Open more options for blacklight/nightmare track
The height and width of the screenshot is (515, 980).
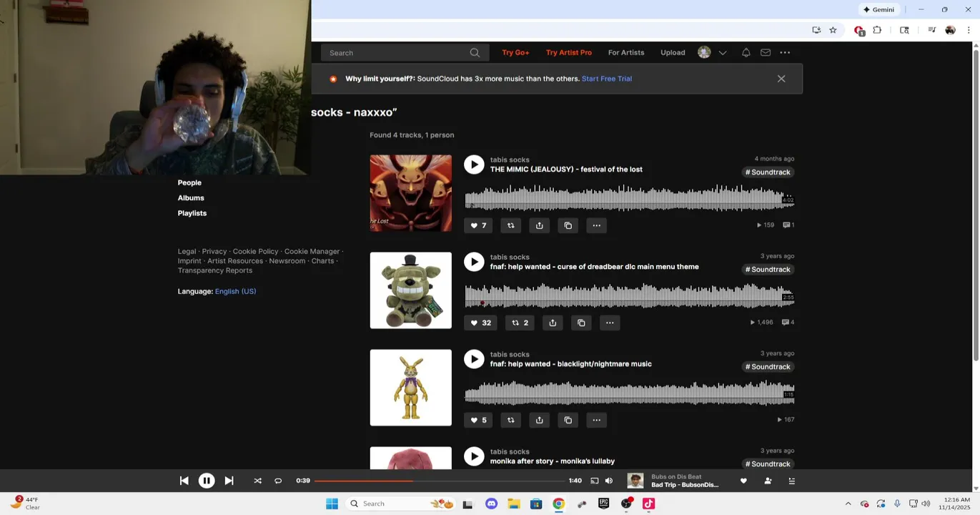point(597,420)
